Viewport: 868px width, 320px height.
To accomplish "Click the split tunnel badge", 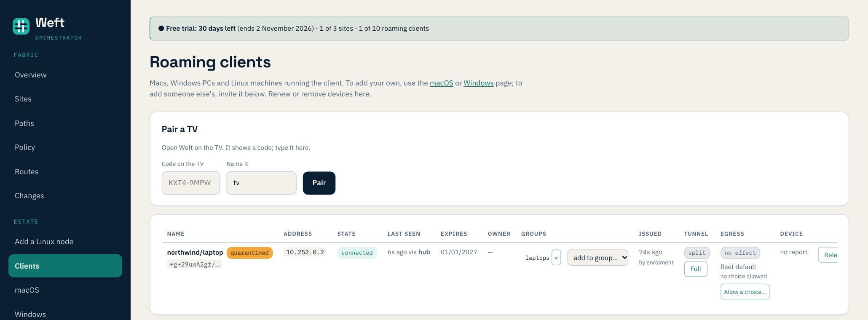I will point(697,253).
